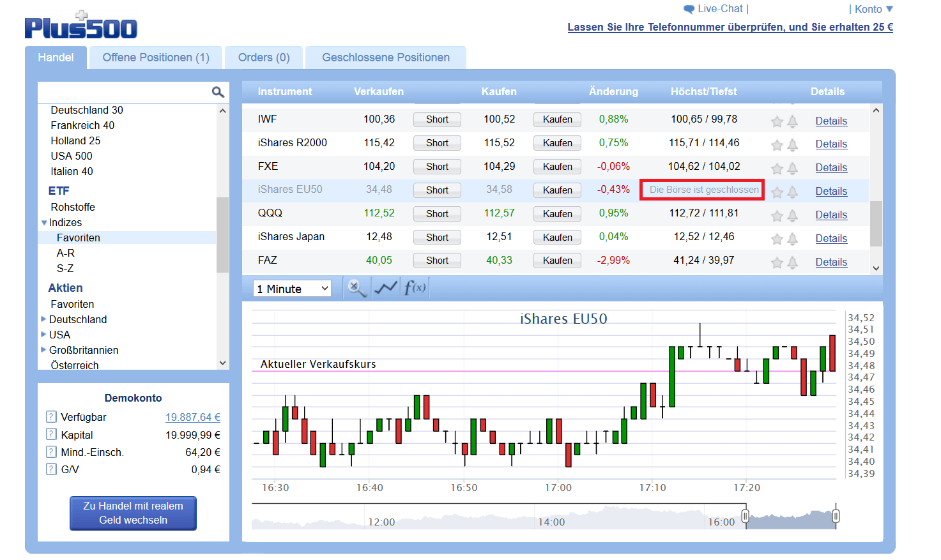Set alert bell for IWF row
This screenshot has width=941, height=560.
click(x=792, y=121)
